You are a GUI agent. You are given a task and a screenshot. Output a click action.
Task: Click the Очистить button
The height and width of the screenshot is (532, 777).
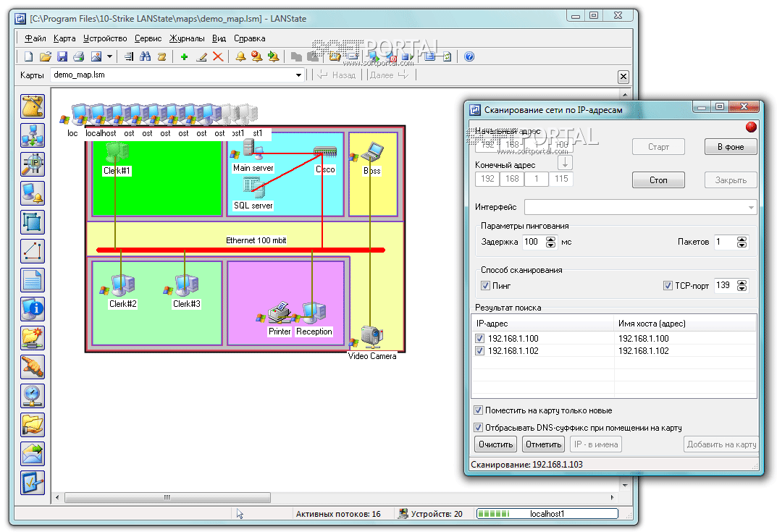pos(495,444)
